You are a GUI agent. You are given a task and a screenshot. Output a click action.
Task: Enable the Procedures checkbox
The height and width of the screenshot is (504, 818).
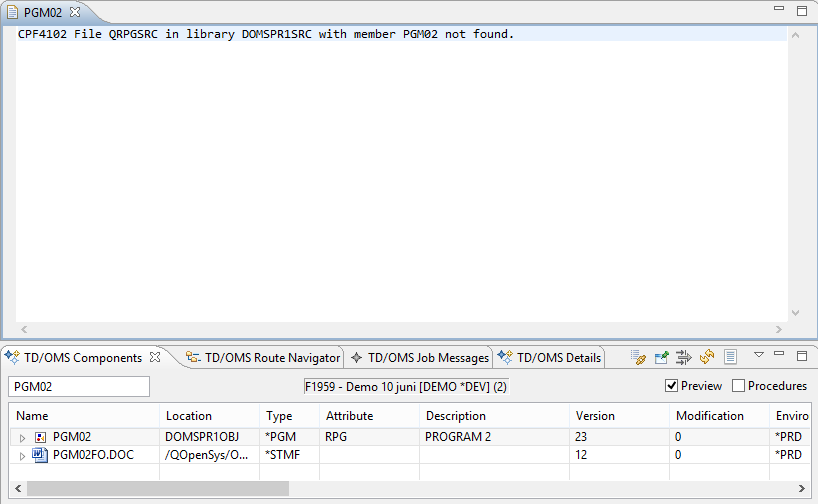point(739,386)
